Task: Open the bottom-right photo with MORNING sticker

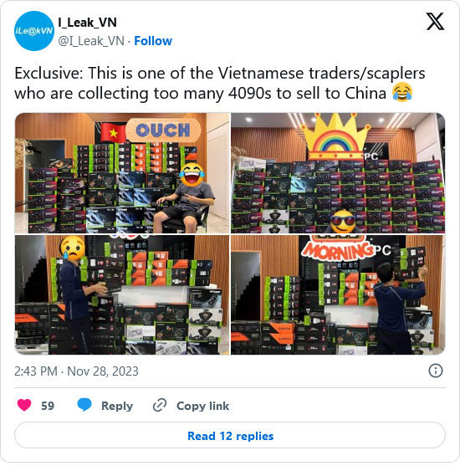Action: click(338, 294)
